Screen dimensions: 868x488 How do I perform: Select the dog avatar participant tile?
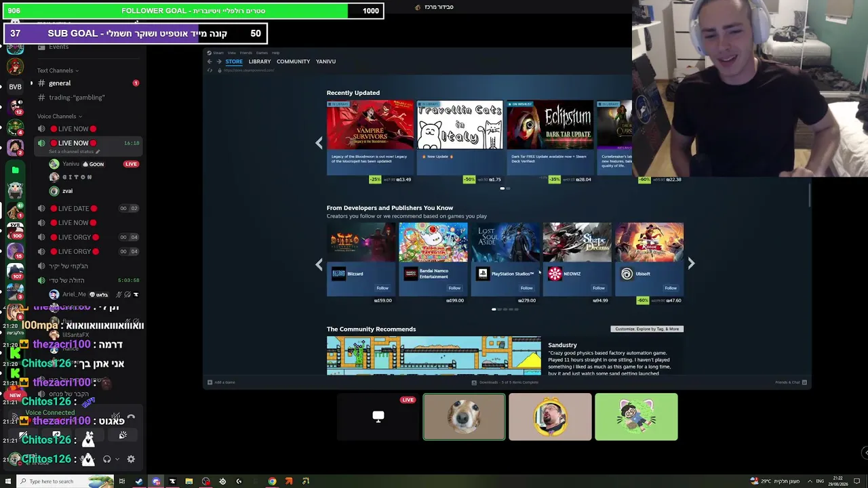[465, 417]
